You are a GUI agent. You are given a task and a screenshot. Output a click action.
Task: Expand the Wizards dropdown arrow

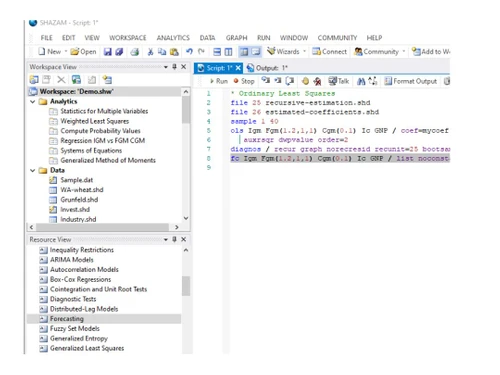point(304,51)
